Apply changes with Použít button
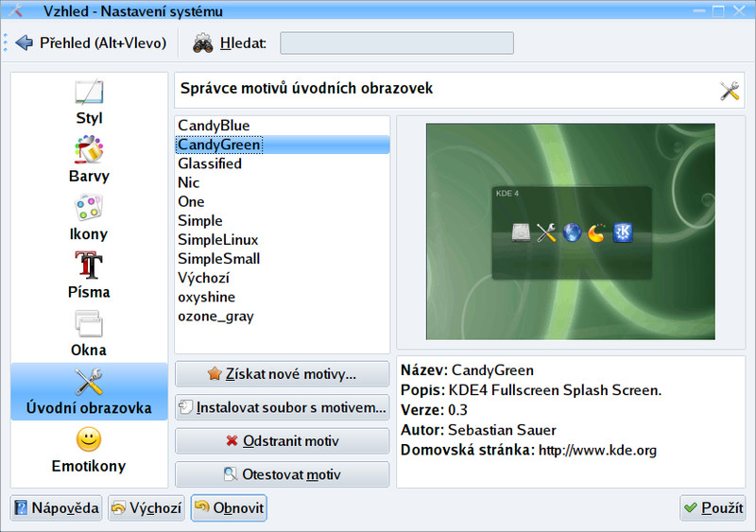This screenshot has height=532, width=756. click(x=713, y=508)
